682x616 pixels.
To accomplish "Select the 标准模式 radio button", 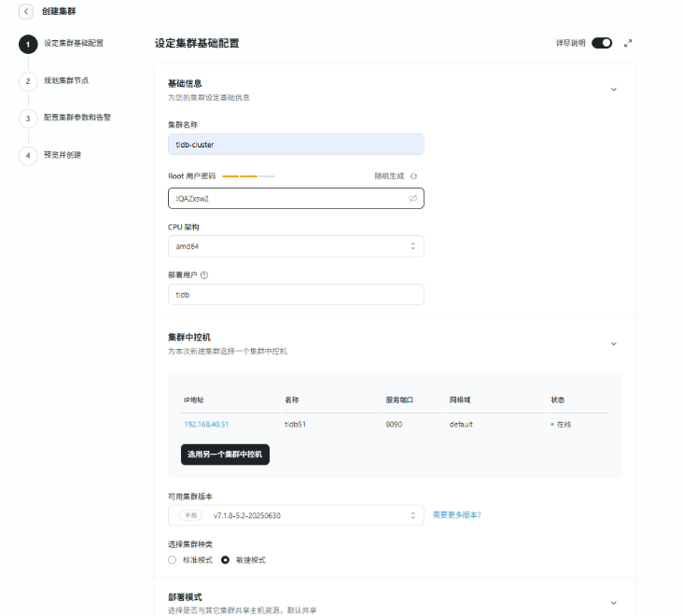I will [x=172, y=560].
